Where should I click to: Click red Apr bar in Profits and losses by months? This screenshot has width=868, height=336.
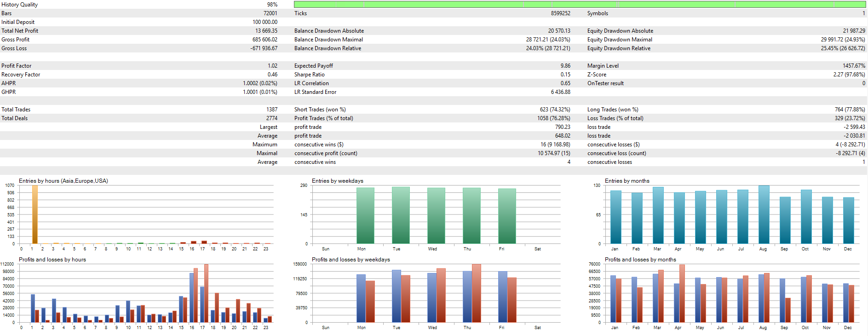tap(682, 293)
